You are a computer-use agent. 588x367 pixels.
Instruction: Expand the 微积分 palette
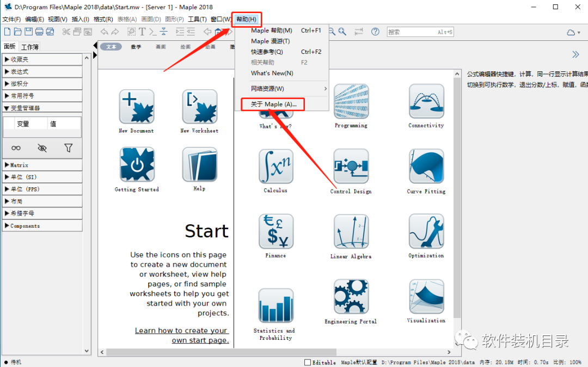[x=42, y=84]
